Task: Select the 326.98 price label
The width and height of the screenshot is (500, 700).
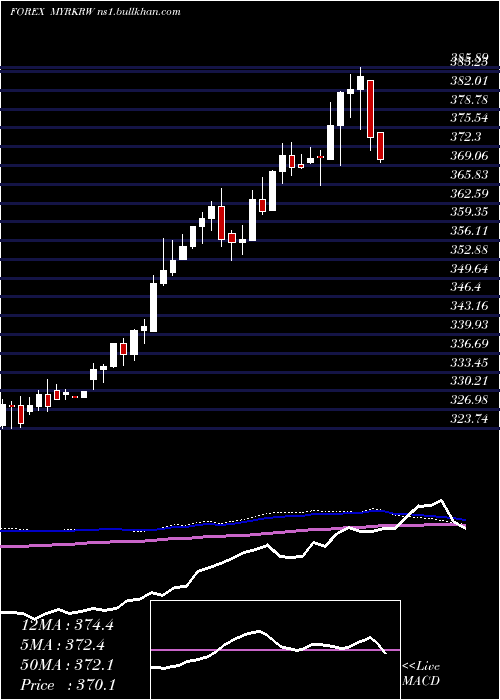Action: [x=468, y=400]
